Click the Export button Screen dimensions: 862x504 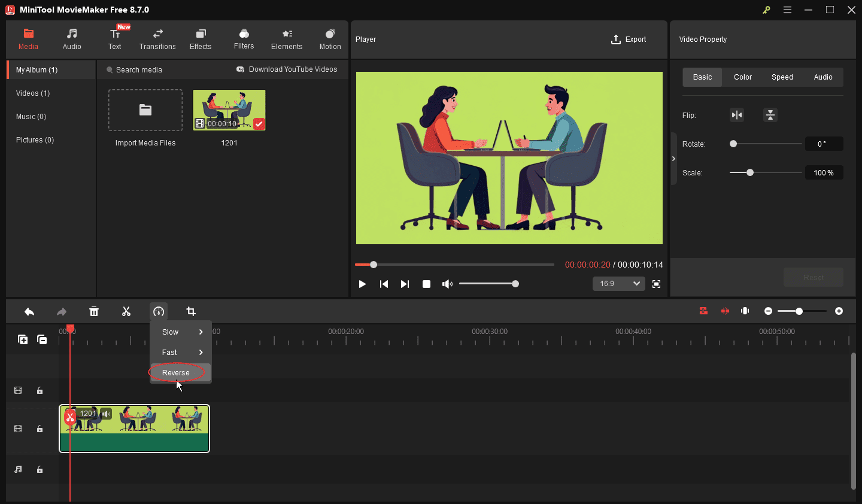(x=629, y=40)
